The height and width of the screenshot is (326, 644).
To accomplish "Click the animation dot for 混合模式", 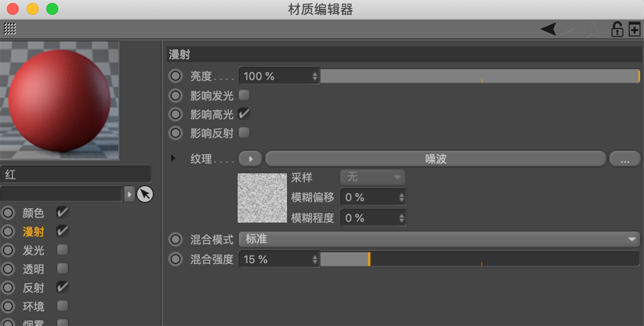I will pos(175,239).
